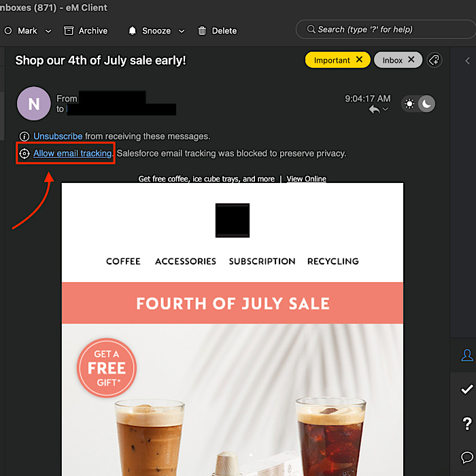The image size is (476, 476).
Task: Collapse the right sidebar chevron
Action: (468, 61)
